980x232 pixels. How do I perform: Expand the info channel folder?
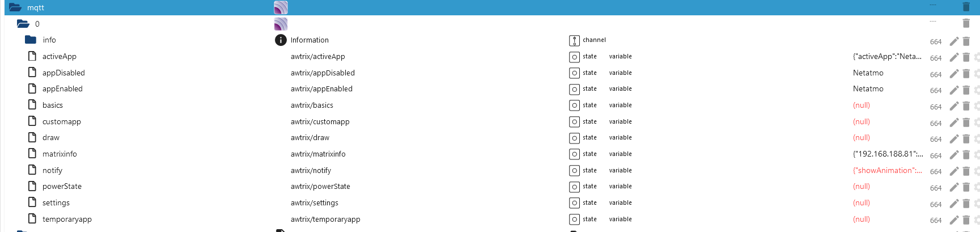(x=31, y=40)
